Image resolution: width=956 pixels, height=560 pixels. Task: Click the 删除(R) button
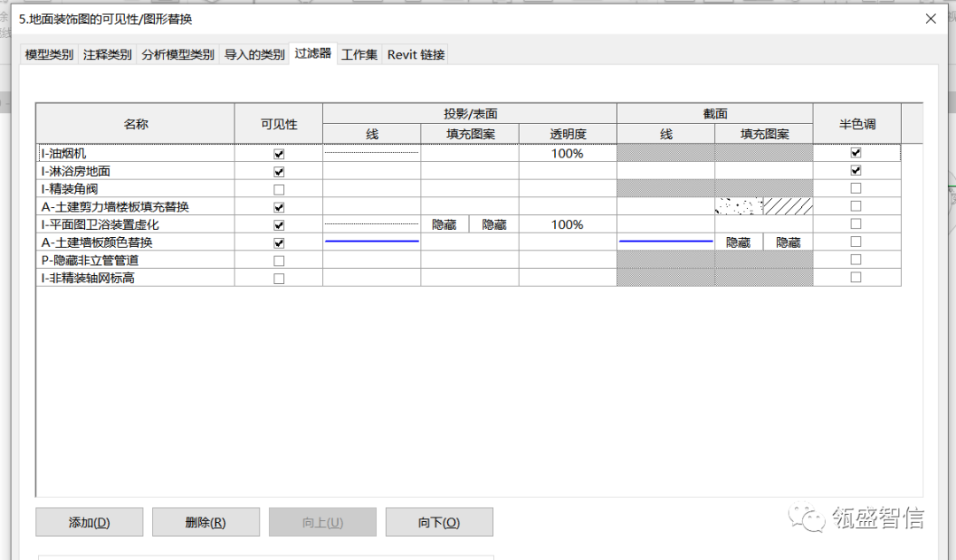205,522
